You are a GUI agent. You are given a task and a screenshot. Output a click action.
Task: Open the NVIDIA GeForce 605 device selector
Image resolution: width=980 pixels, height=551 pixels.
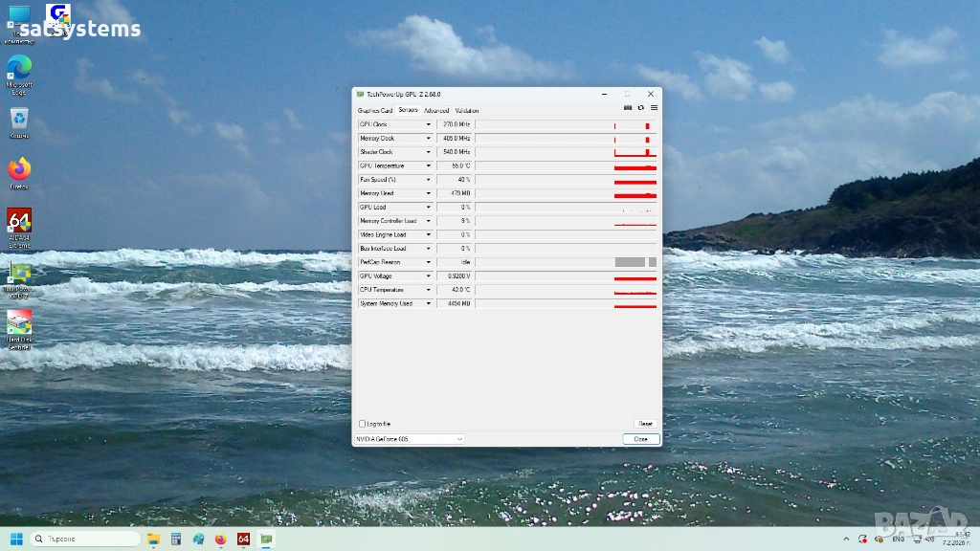[x=409, y=439]
